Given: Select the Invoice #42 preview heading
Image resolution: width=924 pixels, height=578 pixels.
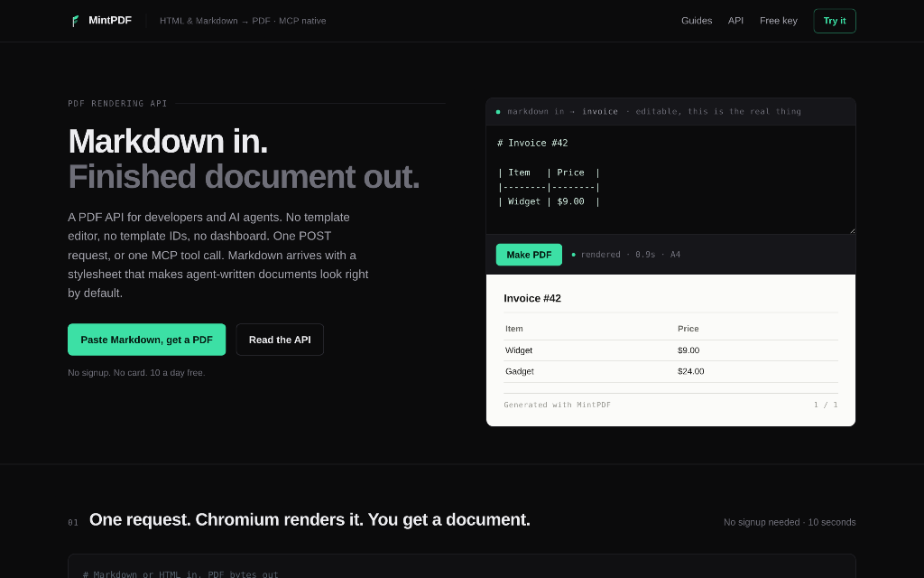Looking at the screenshot, I should (532, 298).
